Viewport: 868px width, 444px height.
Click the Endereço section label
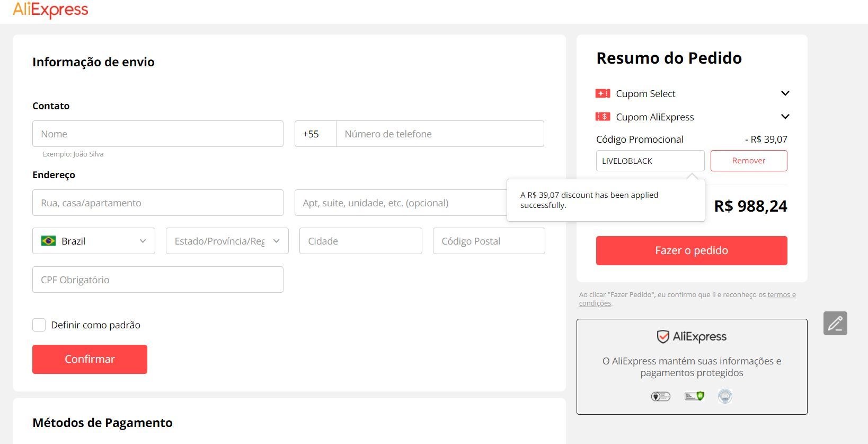tap(54, 175)
